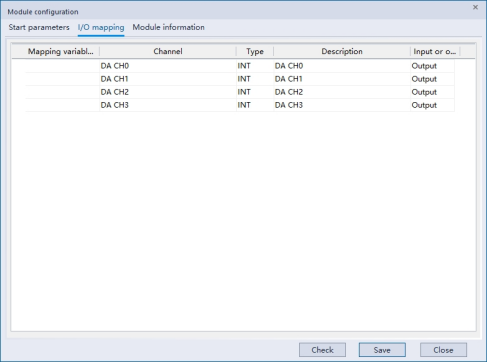Image resolution: width=488 pixels, height=363 pixels.
Task: Click the INT type cell of DA CH0
Action: 255,66
